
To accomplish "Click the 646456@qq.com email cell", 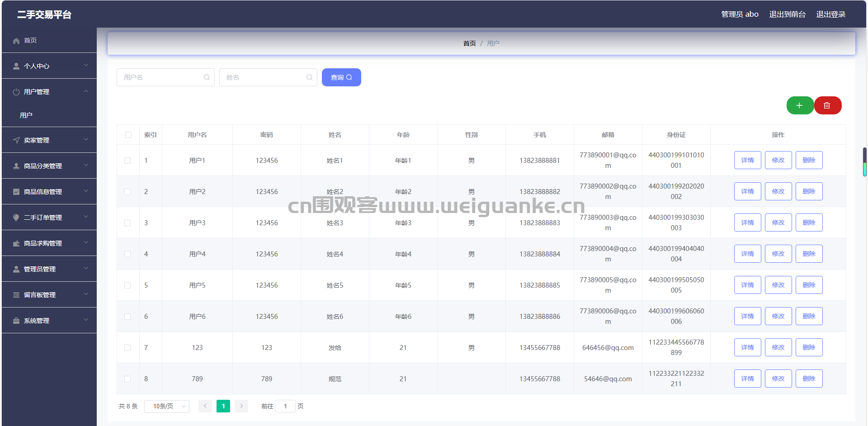I will tap(608, 348).
